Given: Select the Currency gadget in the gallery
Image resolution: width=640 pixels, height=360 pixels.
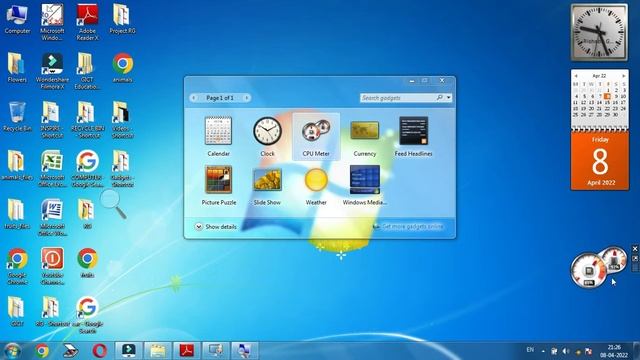Looking at the screenshot, I should pos(364,137).
